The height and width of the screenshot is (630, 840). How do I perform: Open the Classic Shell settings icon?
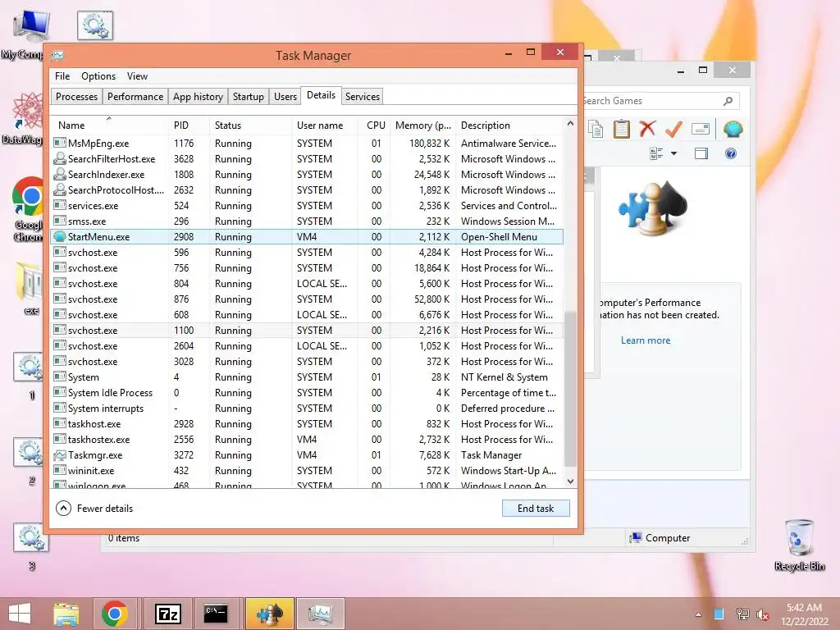733,129
